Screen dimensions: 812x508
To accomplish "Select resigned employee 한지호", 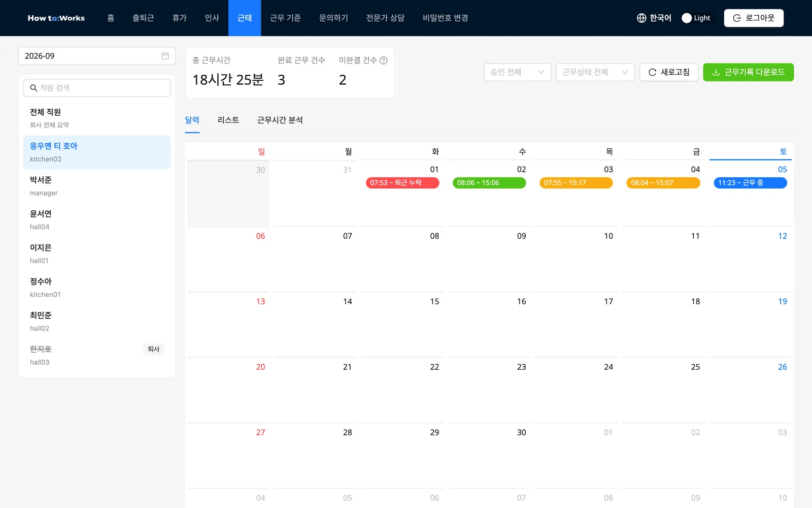I will pyautogui.click(x=97, y=356).
